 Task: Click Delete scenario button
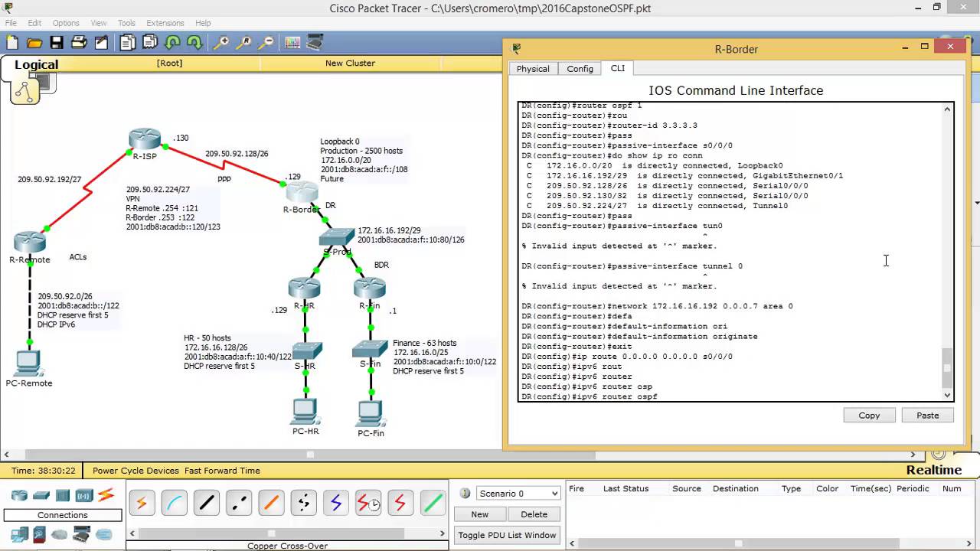tap(534, 514)
